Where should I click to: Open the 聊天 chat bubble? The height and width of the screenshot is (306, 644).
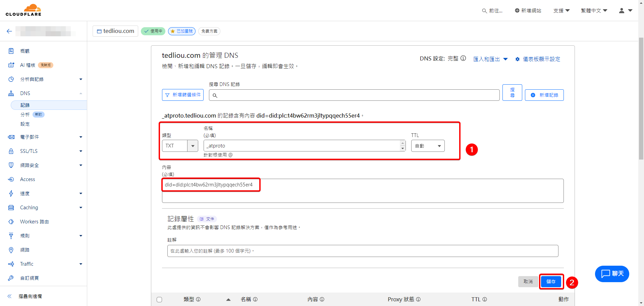[612, 274]
